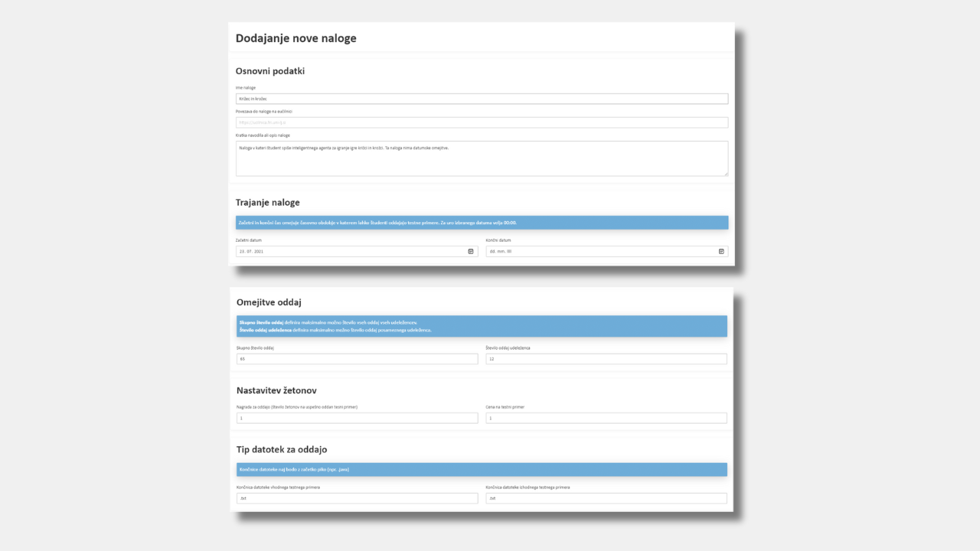Click the blue banner about file extensions
980x551 pixels.
(482, 469)
